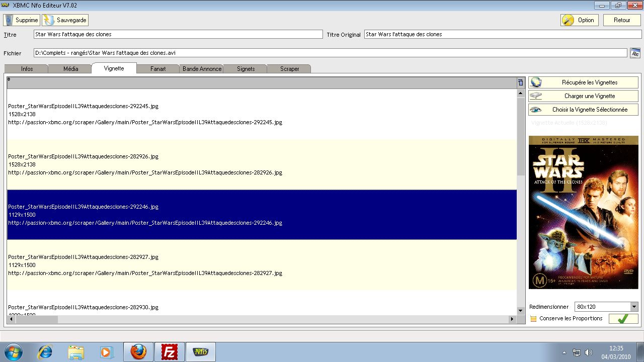The width and height of the screenshot is (644, 362).
Task: Click the Retour button
Action: point(622,20)
